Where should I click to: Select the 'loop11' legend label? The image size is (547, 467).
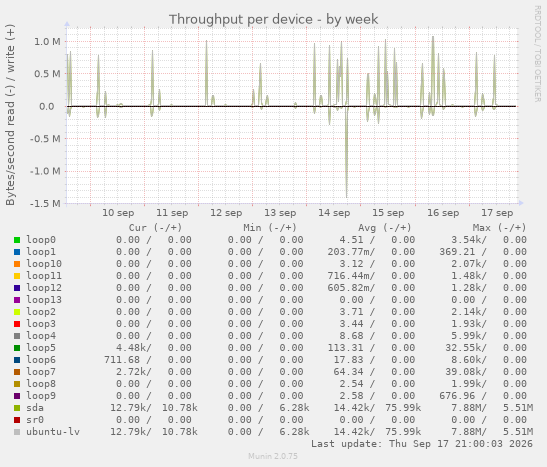pyautogui.click(x=44, y=276)
